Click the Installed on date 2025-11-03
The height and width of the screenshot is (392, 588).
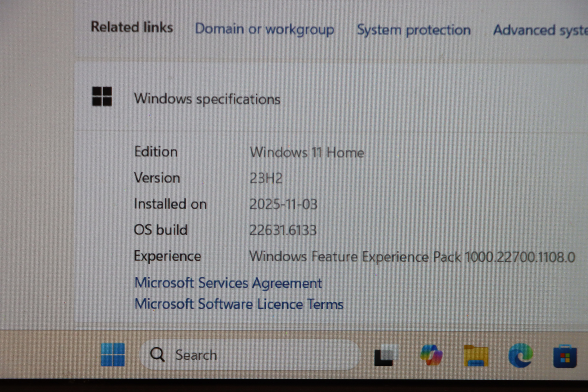tap(283, 204)
